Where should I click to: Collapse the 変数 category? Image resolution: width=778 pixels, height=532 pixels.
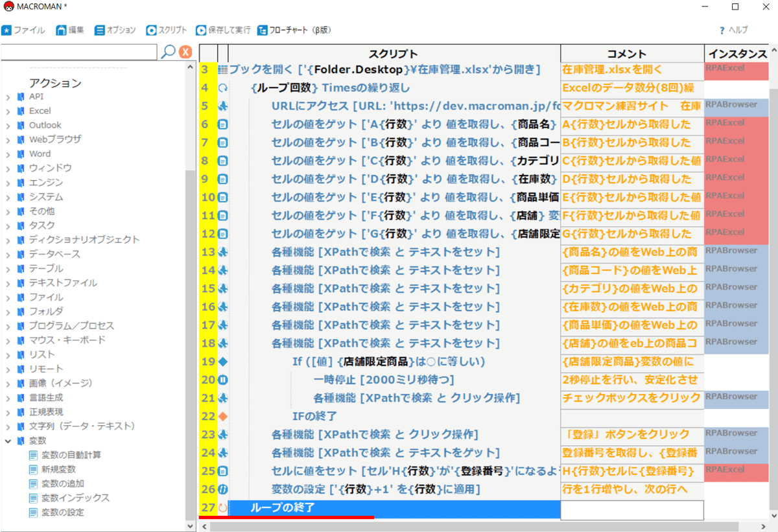click(8, 441)
